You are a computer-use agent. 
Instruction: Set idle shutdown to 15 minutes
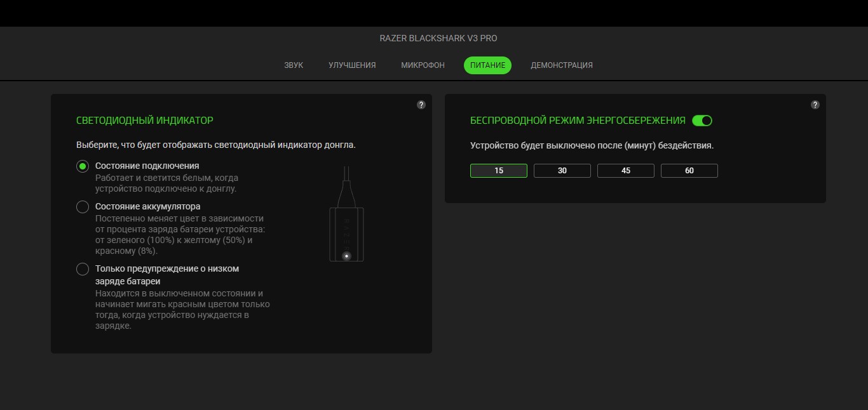(499, 171)
